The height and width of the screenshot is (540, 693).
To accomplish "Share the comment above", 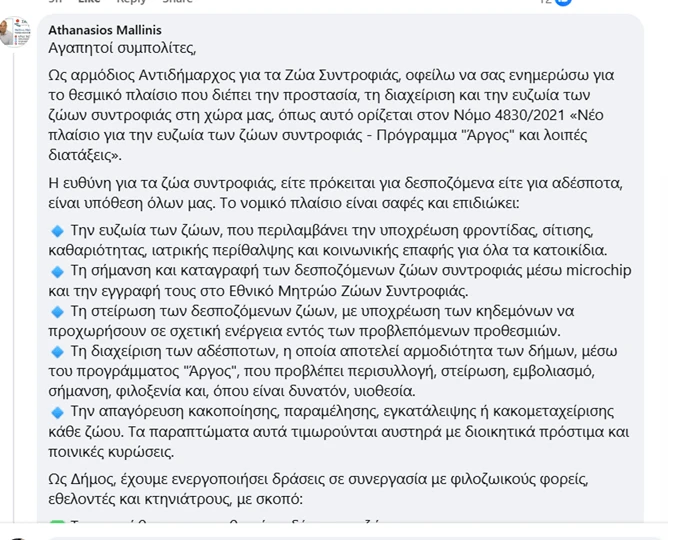I will 177,2.
